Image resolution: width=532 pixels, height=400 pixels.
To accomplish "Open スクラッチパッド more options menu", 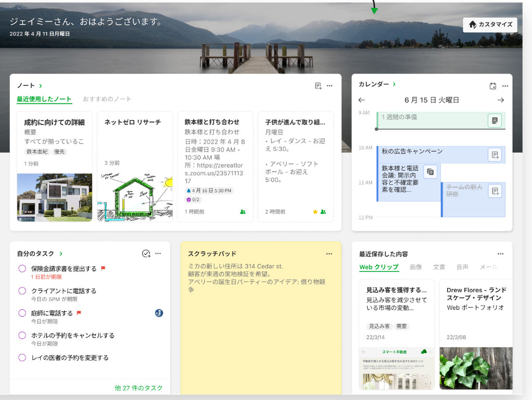I will click(329, 254).
